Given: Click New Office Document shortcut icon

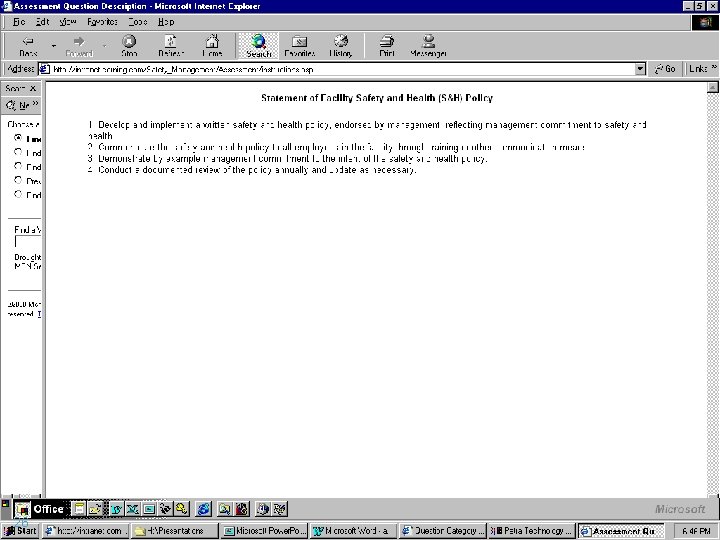Looking at the screenshot, I should 79,509.
